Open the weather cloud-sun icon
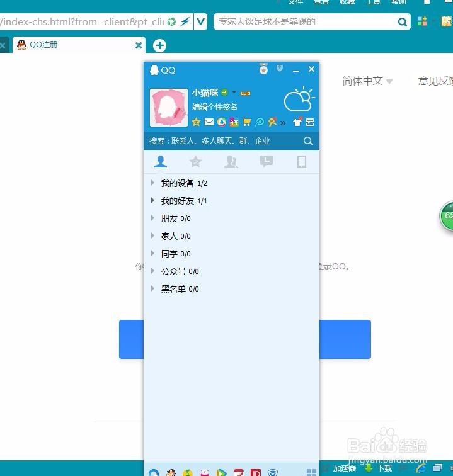The height and width of the screenshot is (476, 453). (x=299, y=99)
